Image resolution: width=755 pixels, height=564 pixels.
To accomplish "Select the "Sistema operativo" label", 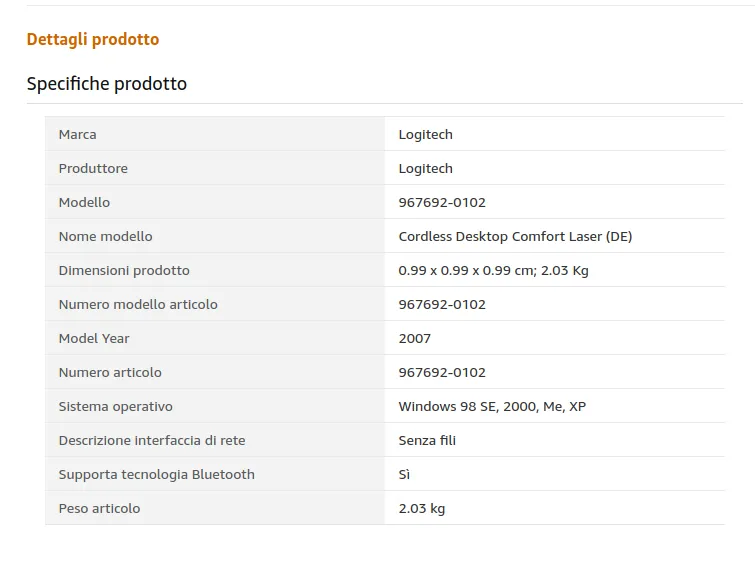I will [x=116, y=407].
